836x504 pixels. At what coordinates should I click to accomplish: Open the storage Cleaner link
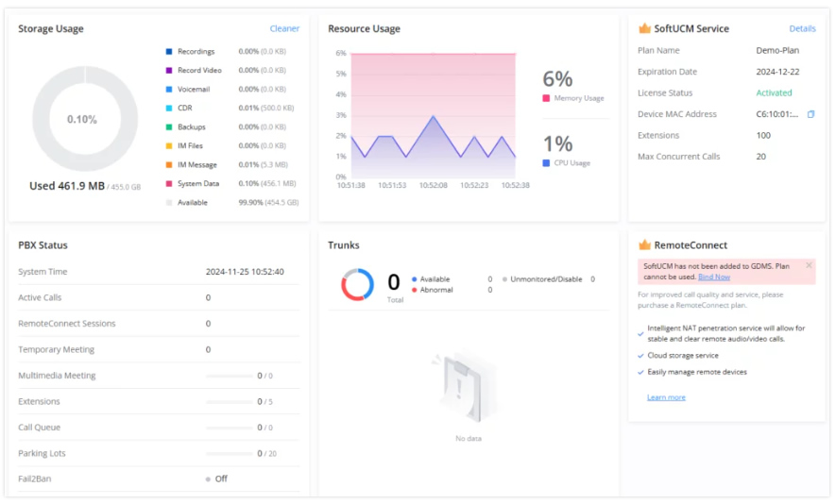click(284, 28)
